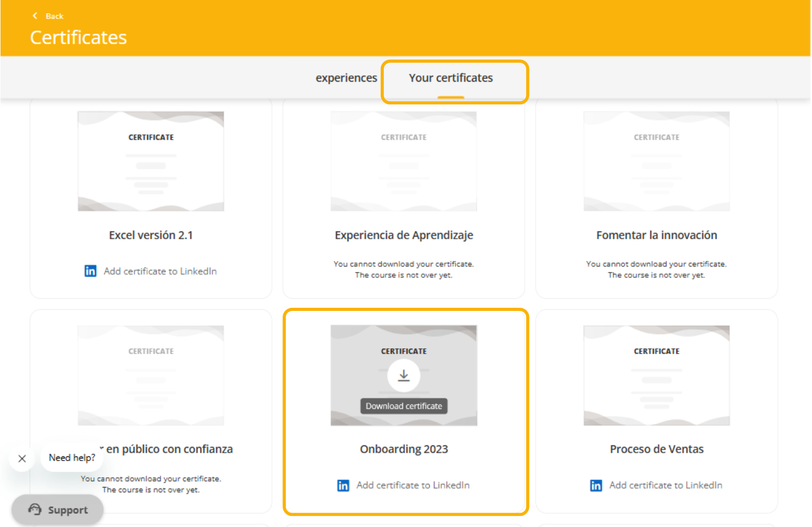
Task: Click the Experiencia de Aprendizaje certificate thumbnail
Action: [x=403, y=161]
